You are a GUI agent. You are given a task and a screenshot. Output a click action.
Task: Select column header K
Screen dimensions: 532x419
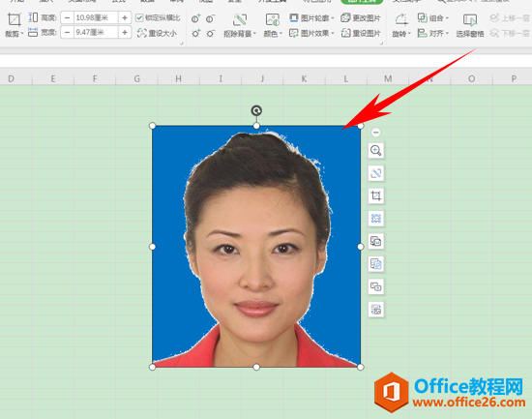pyautogui.click(x=304, y=78)
